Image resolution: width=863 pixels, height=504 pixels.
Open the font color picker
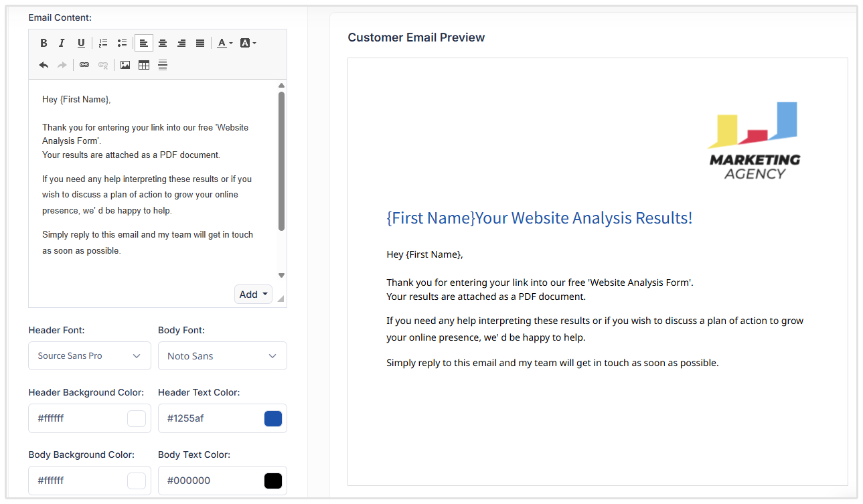point(225,43)
